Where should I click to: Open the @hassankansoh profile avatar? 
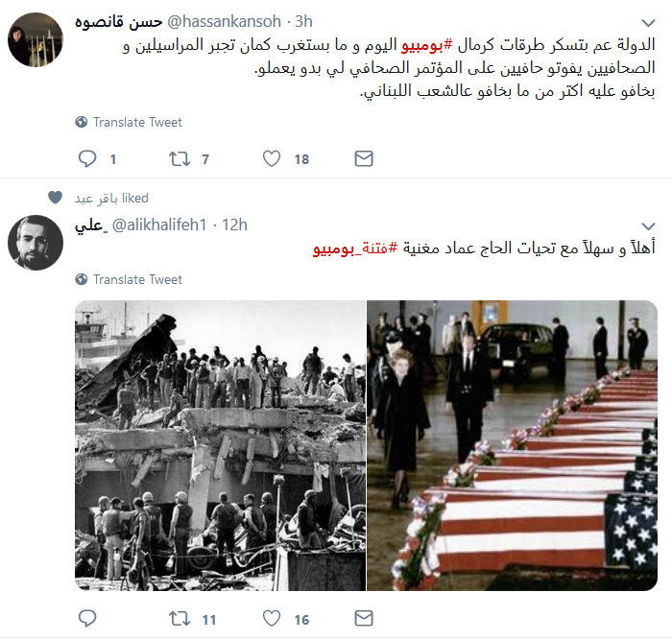(36, 39)
